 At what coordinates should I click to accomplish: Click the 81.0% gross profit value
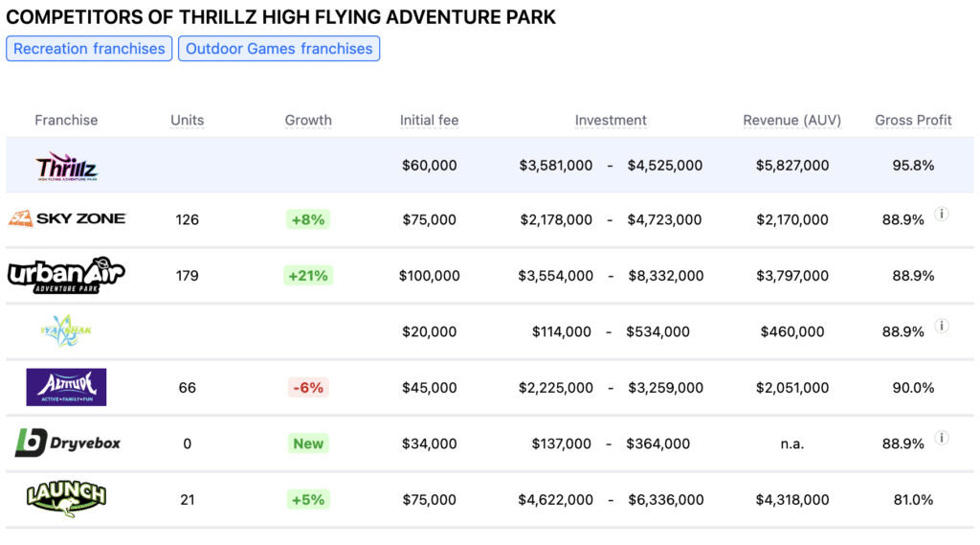tap(913, 499)
